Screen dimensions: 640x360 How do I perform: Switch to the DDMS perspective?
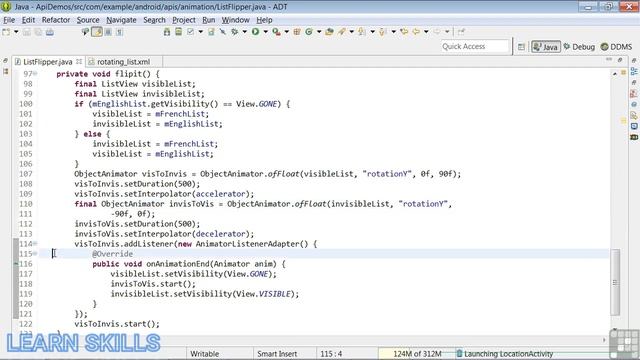tap(616, 47)
